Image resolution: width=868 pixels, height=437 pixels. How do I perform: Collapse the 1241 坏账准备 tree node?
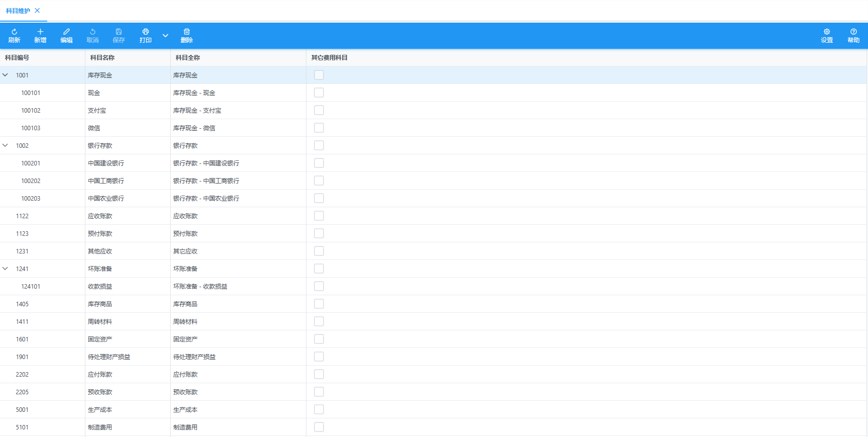(x=6, y=269)
